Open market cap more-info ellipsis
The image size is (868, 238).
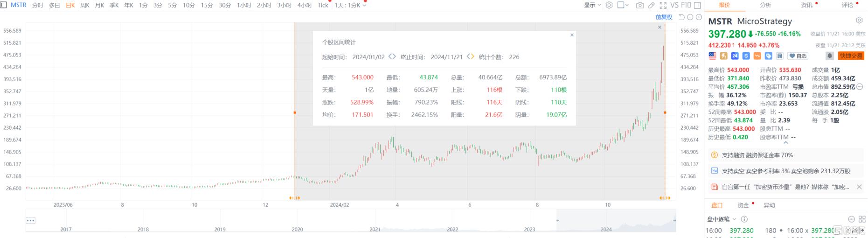[x=860, y=87]
